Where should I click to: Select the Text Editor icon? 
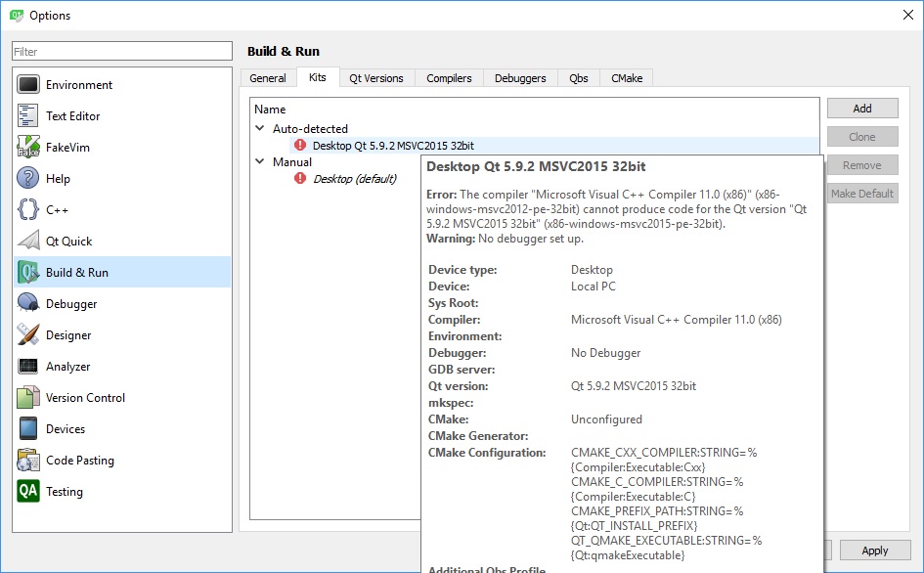27,116
